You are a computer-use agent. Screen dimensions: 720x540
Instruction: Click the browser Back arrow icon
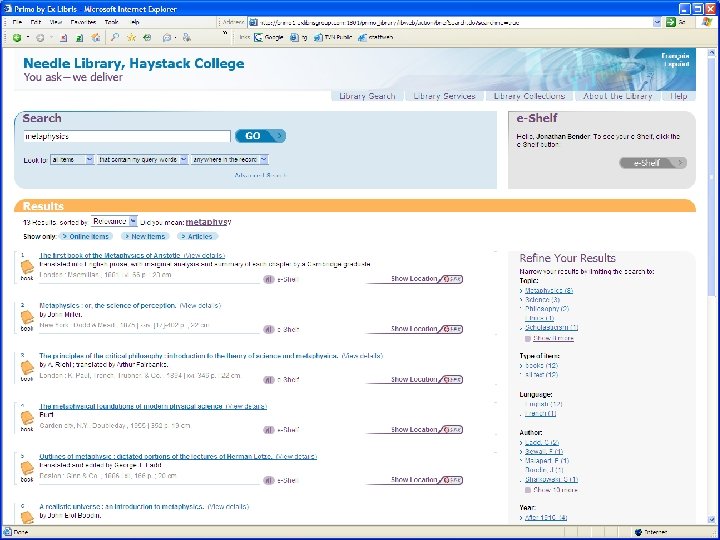pos(17,38)
